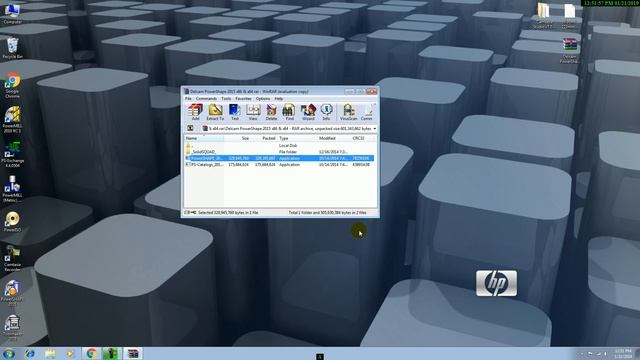Sort files by the Size column header
640x360 pixels.
coord(237,138)
